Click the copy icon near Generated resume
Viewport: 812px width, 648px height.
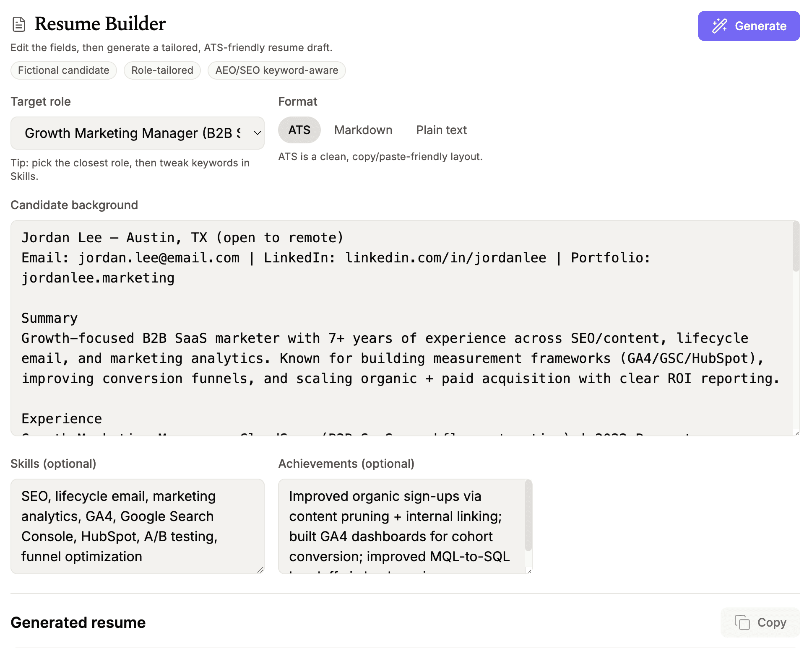[x=742, y=622]
